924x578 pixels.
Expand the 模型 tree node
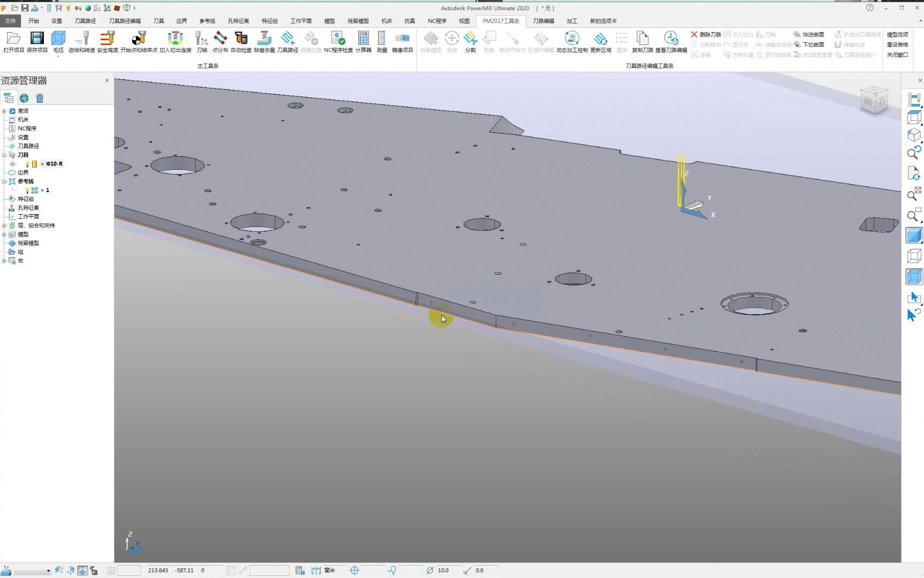(4, 234)
